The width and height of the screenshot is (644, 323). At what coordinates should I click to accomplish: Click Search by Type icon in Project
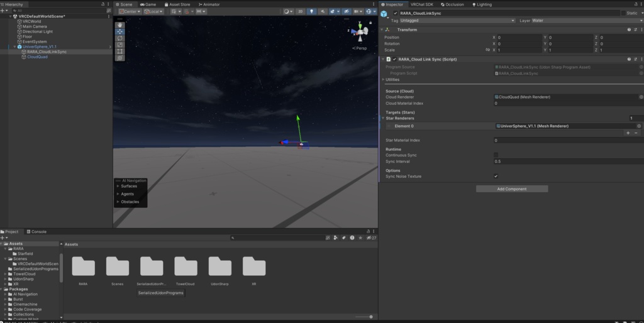click(x=336, y=238)
